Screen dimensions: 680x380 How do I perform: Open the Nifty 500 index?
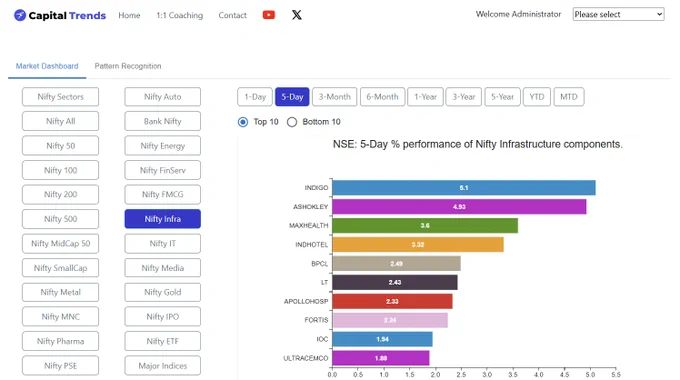60,219
